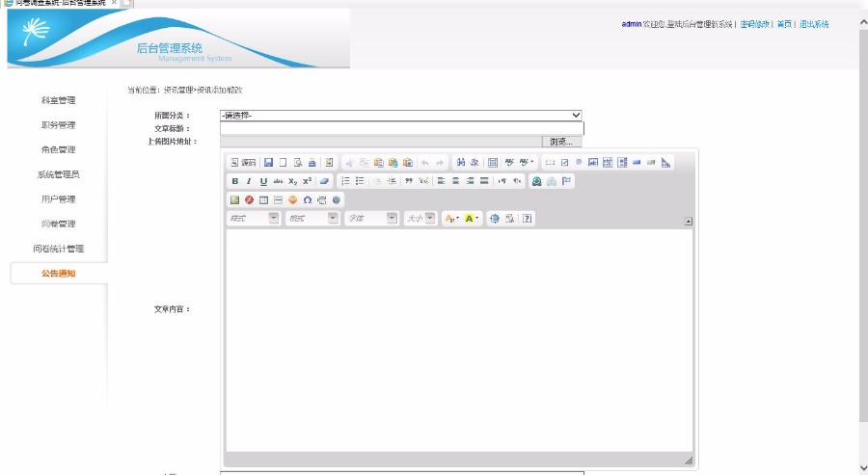Justify text alignment

pyautogui.click(x=484, y=181)
